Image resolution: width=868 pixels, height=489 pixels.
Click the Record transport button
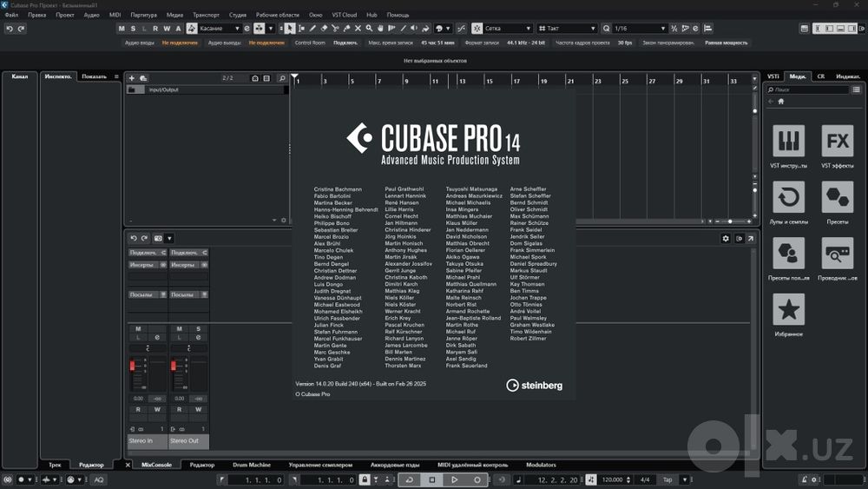[477, 479]
